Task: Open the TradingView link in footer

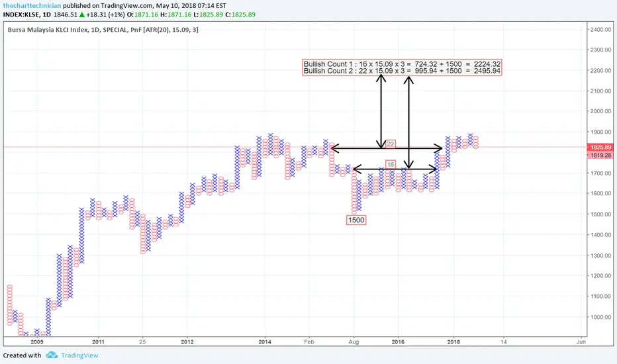Action: point(79,355)
